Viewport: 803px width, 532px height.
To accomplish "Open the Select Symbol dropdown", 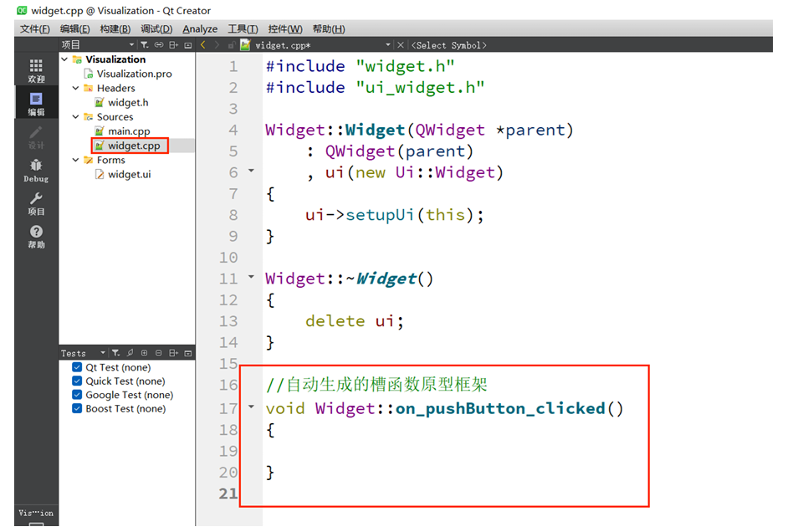I will point(448,45).
